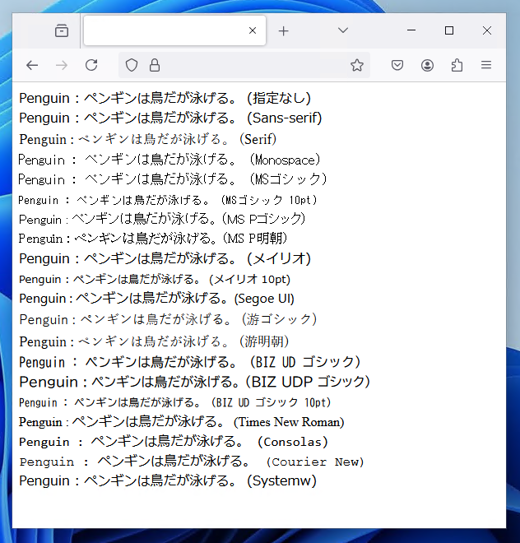Expand the list all tabs chevron

click(343, 30)
